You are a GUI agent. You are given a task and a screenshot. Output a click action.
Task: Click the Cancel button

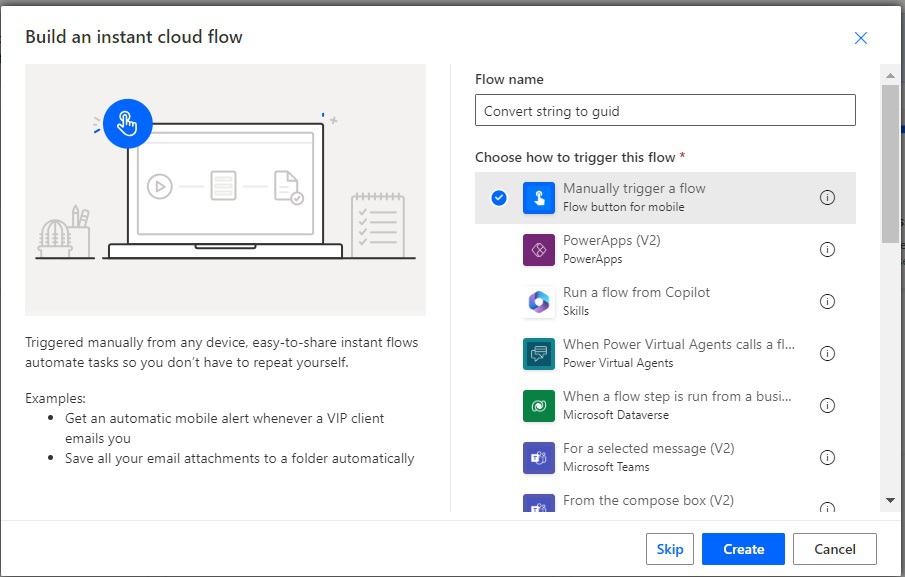pos(835,549)
